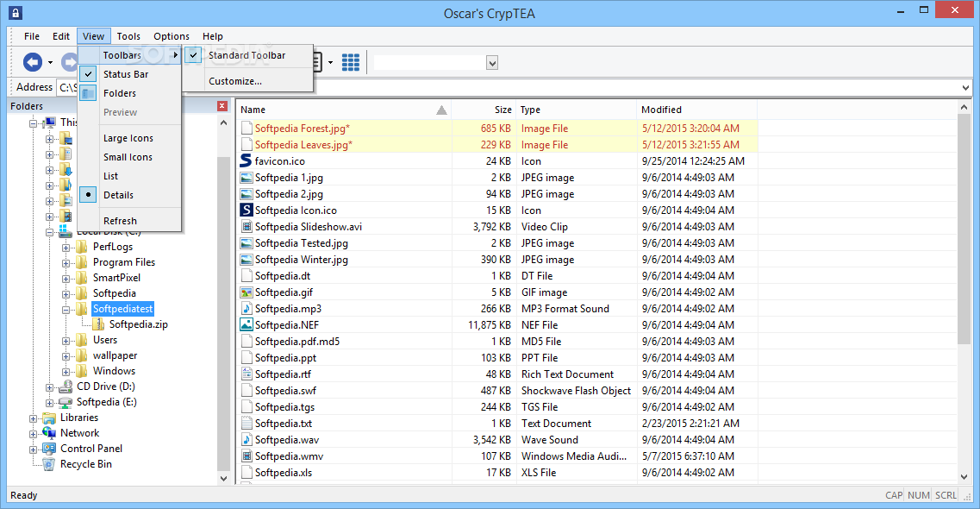Click the Network icon in folder tree
Image resolution: width=980 pixels, height=509 pixels.
point(49,433)
